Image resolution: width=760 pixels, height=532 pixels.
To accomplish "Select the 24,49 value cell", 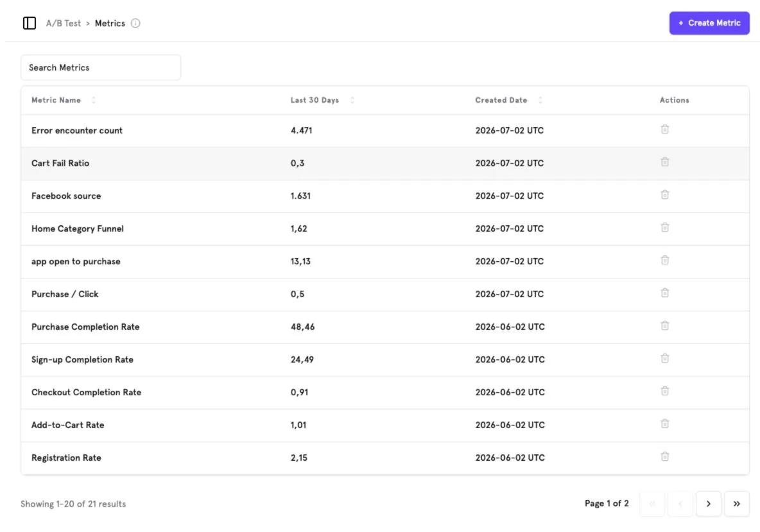I will pos(302,359).
